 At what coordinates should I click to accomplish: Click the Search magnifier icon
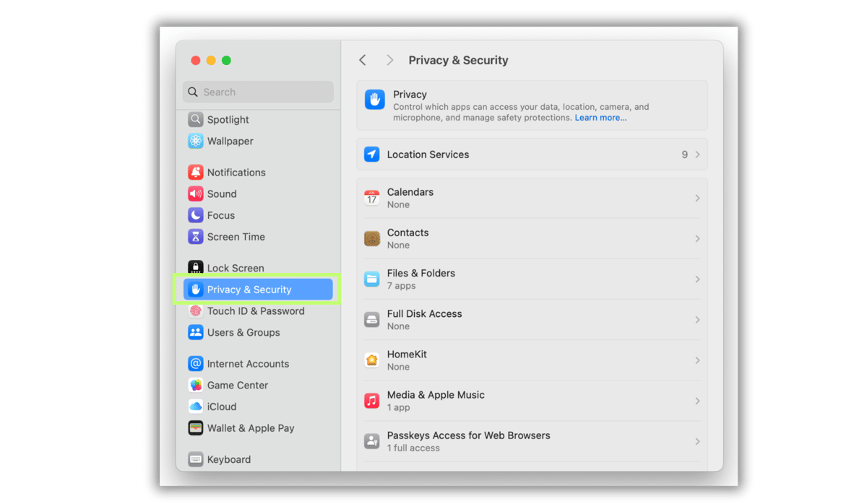(x=193, y=92)
